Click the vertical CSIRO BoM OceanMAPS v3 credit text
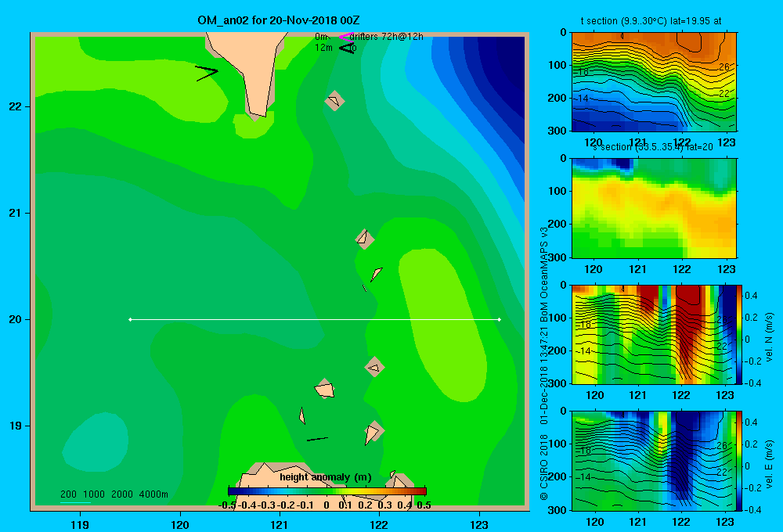This screenshot has height=532, width=783. (544, 363)
